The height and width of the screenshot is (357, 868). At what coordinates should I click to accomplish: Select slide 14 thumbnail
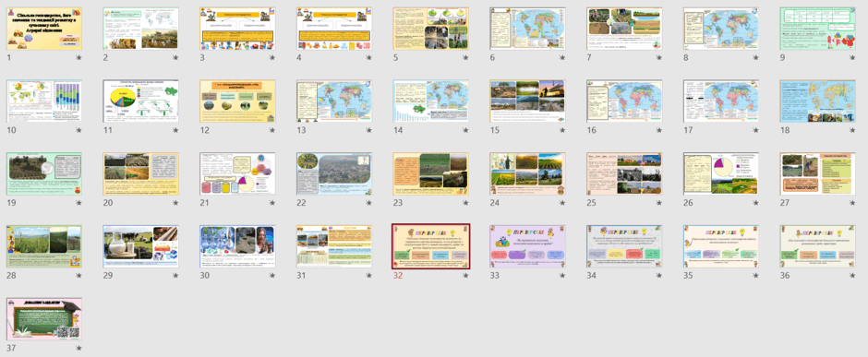click(431, 101)
